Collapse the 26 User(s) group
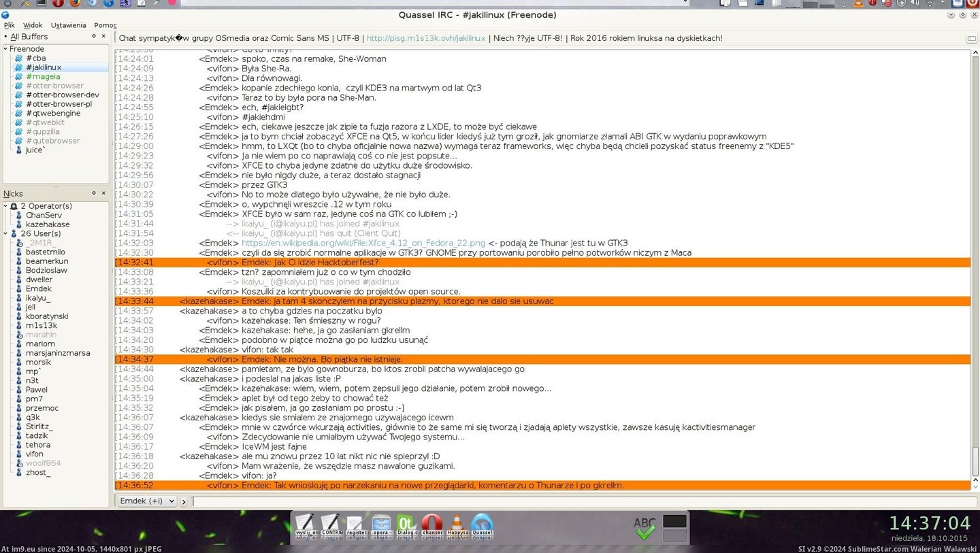This screenshot has width=980, height=553. (5, 233)
